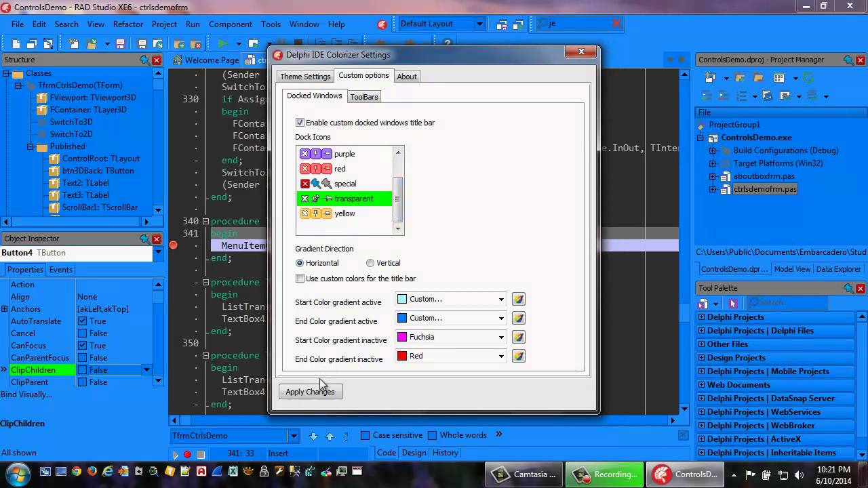Click the new project icon in Project Manager

pyautogui.click(x=710, y=77)
